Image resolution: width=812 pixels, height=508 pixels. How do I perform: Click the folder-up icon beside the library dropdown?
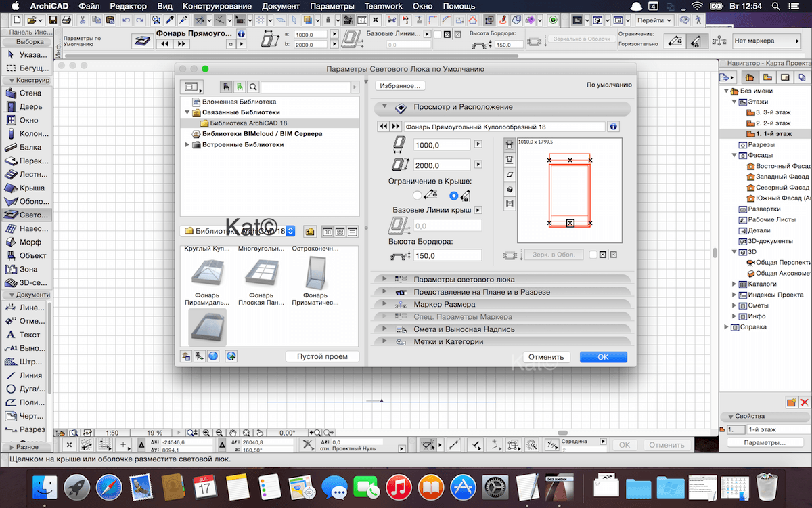[310, 232]
